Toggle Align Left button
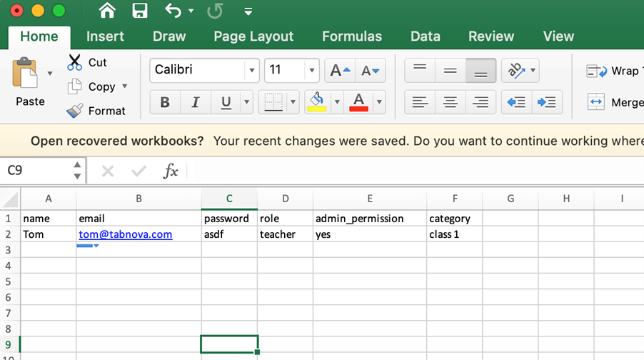Image resolution: width=644 pixels, height=360 pixels. (x=420, y=102)
